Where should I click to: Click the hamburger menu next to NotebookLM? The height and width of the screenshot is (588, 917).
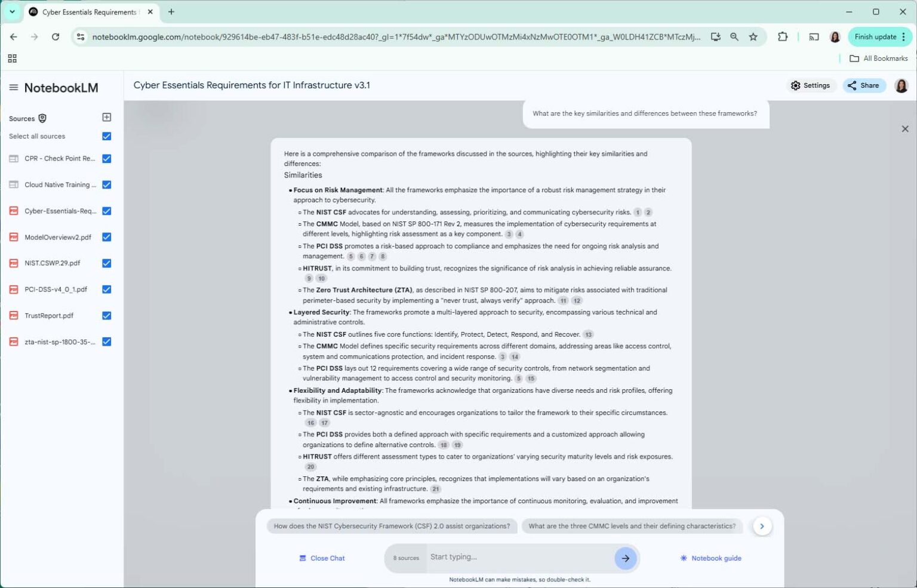(x=13, y=87)
